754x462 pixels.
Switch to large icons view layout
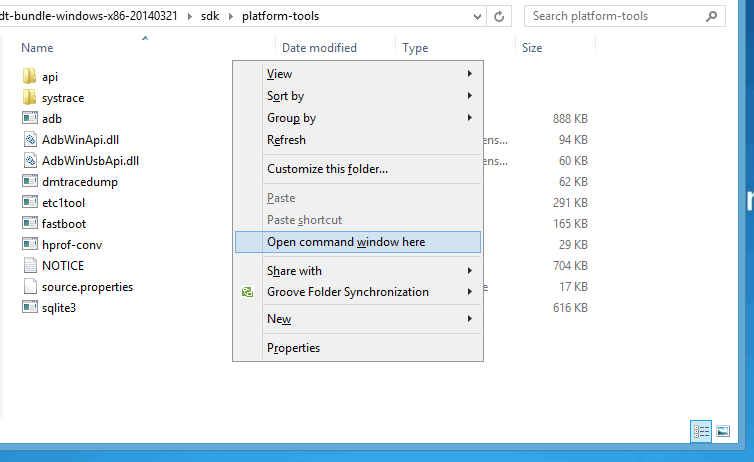click(x=723, y=431)
